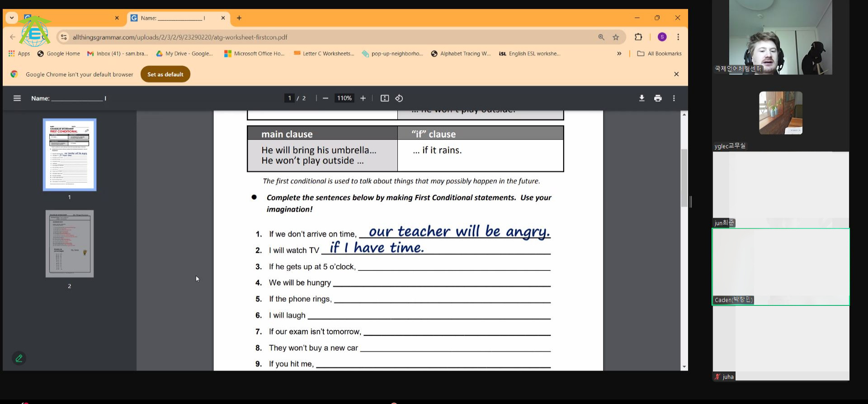Click the allthingsgrammar URL address bar
Viewport: 868px width, 404px height.
click(180, 37)
